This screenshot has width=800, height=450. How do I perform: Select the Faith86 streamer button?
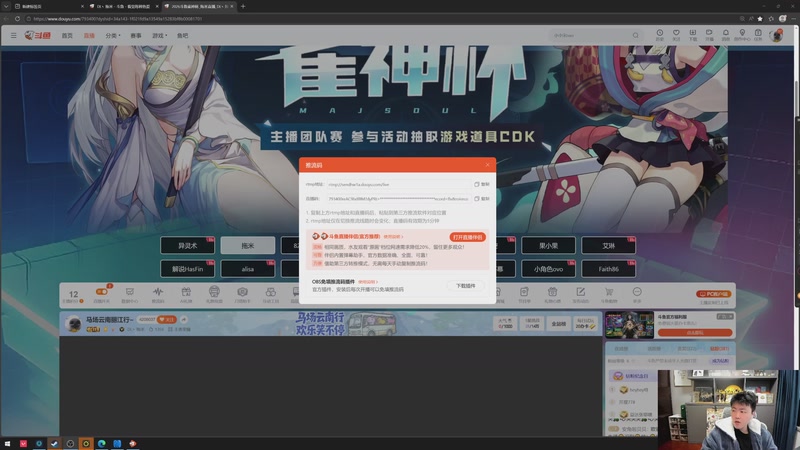609,269
